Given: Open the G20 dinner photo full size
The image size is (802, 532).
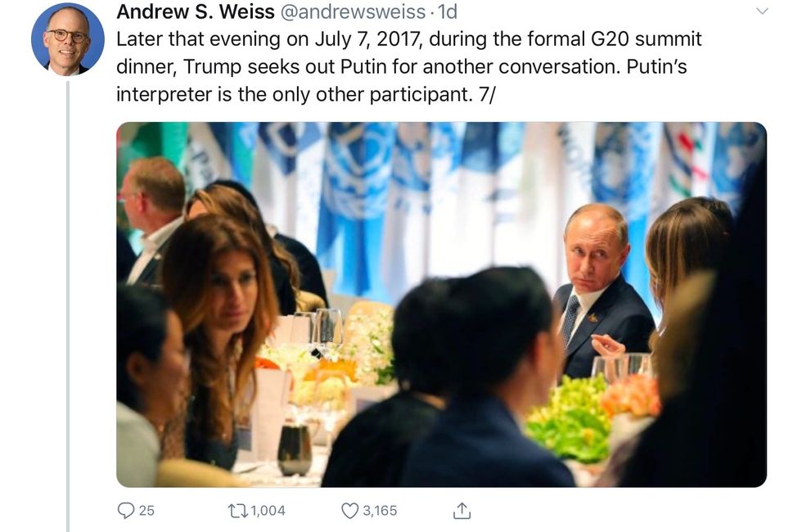Looking at the screenshot, I should click(441, 304).
